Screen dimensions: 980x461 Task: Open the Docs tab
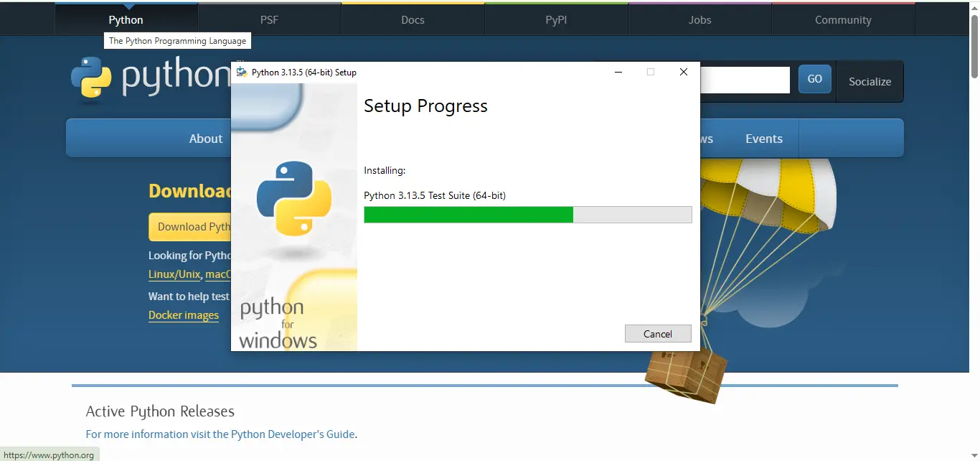(x=413, y=19)
